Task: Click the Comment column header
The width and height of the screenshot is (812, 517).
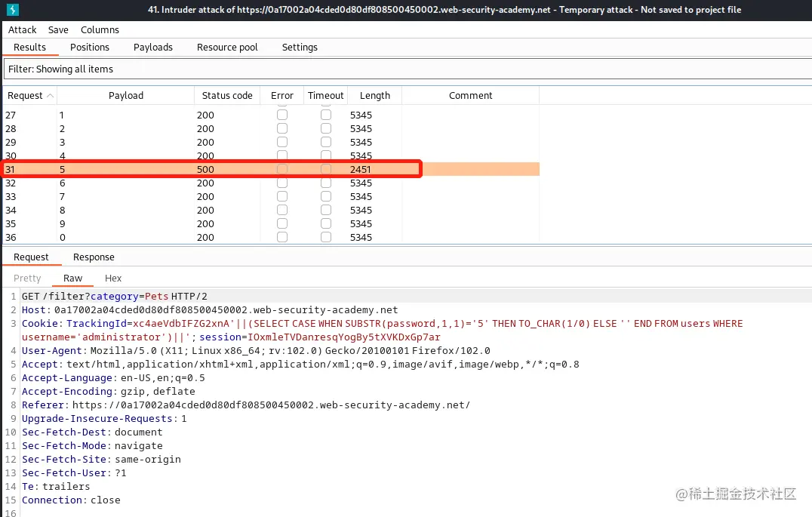Action: pyautogui.click(x=471, y=95)
